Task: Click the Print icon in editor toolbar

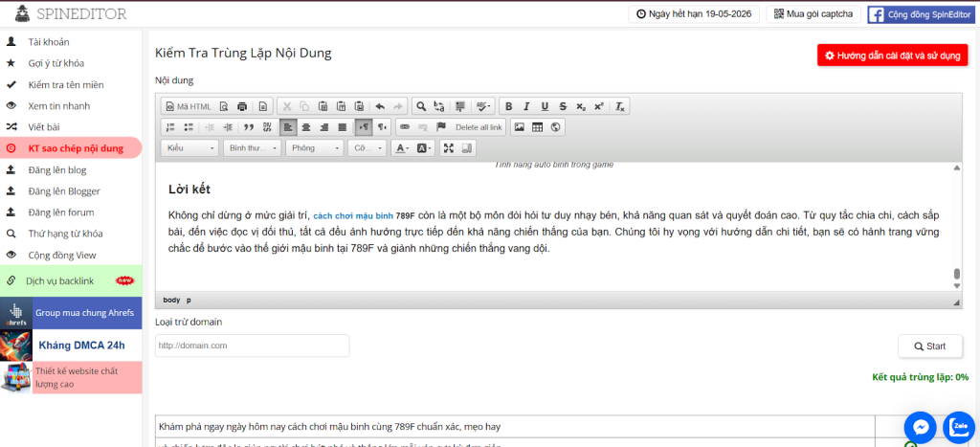Action: [242, 106]
